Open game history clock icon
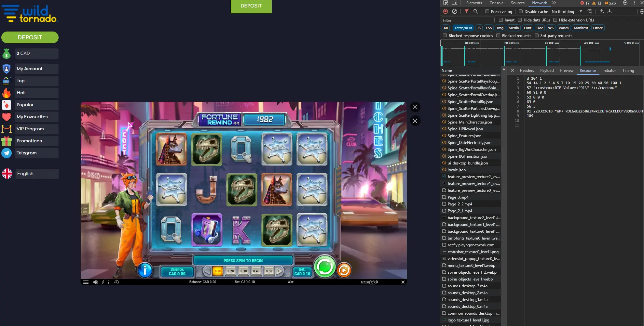The height and width of the screenshot is (326, 644). click(x=116, y=282)
